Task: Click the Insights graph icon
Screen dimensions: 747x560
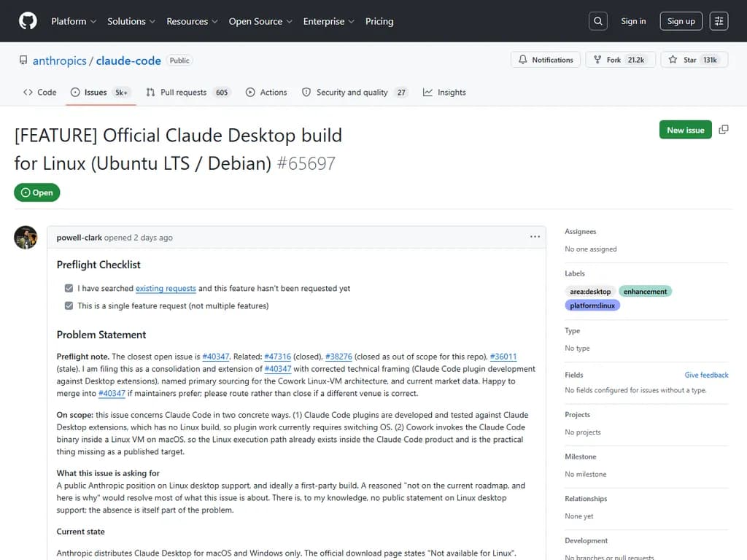Action: coord(427,93)
